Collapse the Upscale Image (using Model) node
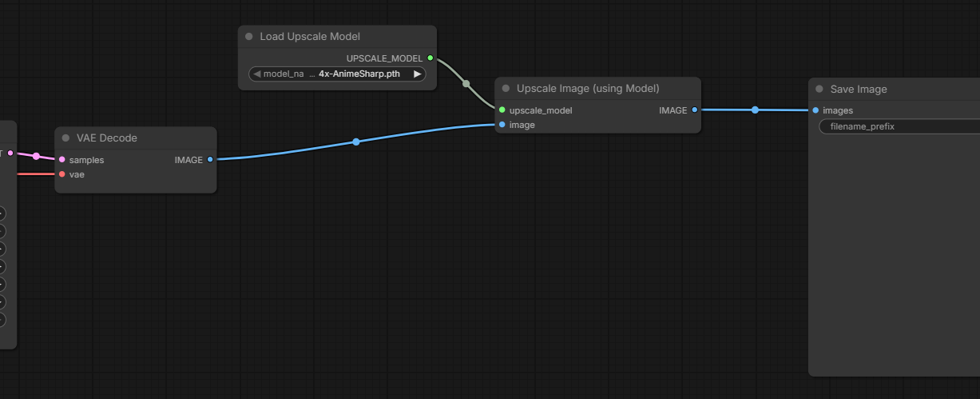The height and width of the screenshot is (399, 980). coord(506,89)
